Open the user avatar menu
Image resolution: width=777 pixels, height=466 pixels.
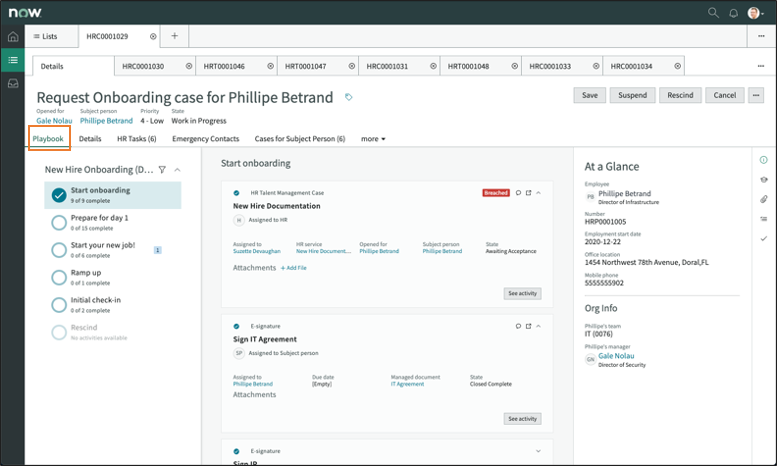click(755, 13)
